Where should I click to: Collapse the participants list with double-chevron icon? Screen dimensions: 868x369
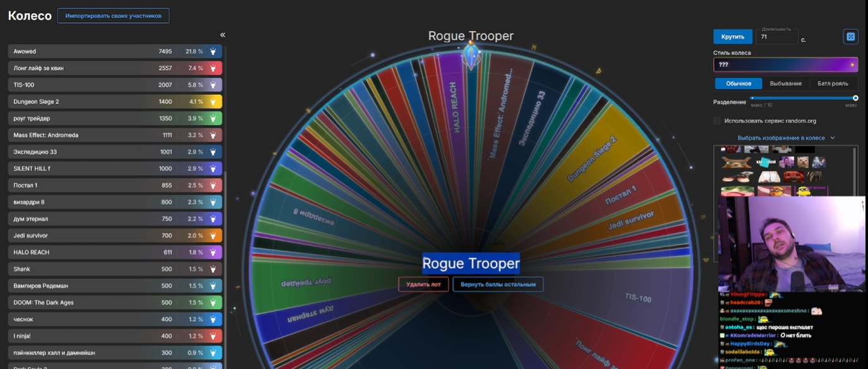(222, 35)
